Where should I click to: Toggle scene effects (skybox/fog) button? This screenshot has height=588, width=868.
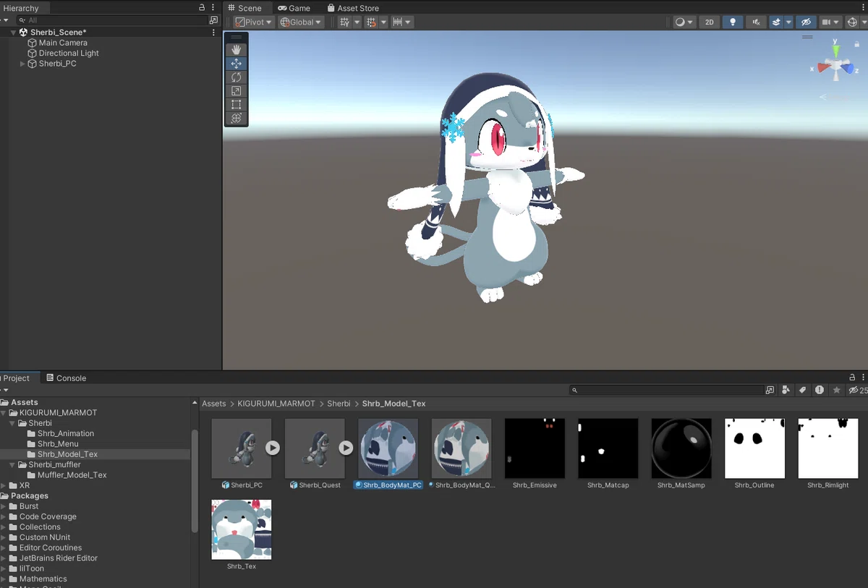(x=776, y=22)
